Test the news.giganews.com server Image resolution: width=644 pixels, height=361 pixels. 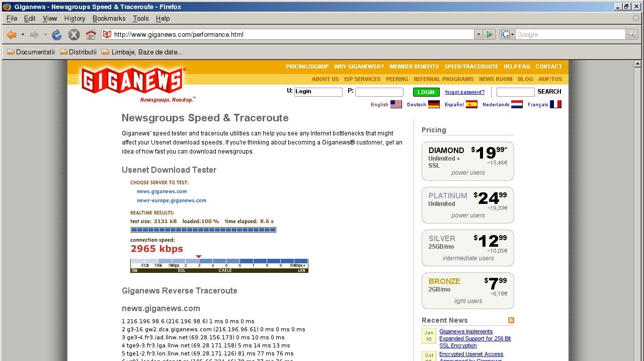(x=162, y=191)
